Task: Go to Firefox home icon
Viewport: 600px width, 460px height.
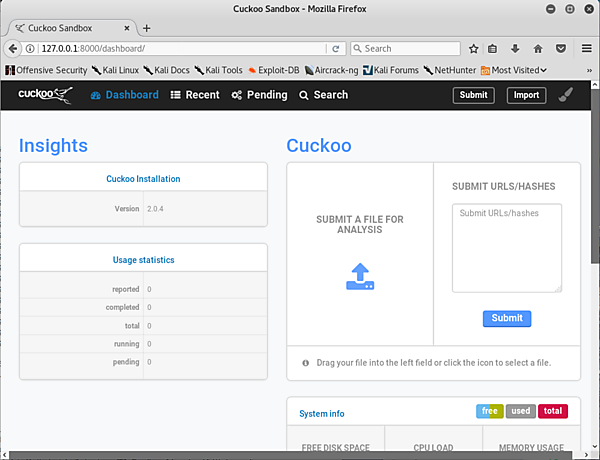Action: coord(538,48)
